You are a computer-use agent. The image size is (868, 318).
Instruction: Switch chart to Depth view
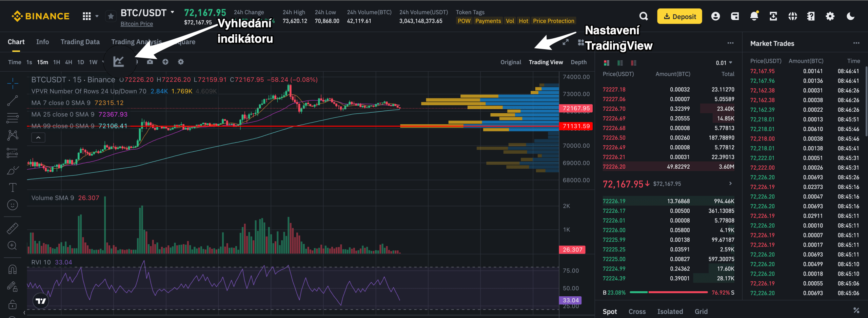(578, 62)
